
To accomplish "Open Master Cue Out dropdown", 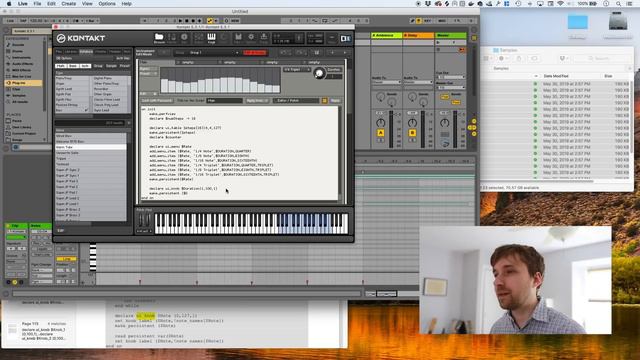I will click(451, 77).
